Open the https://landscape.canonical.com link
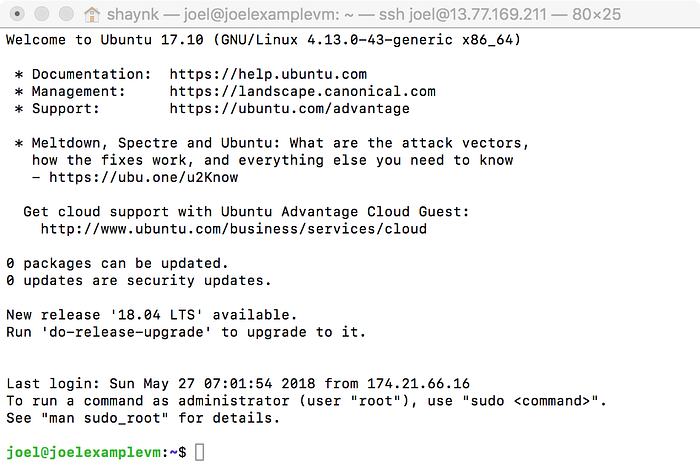The image size is (700, 467). [302, 92]
